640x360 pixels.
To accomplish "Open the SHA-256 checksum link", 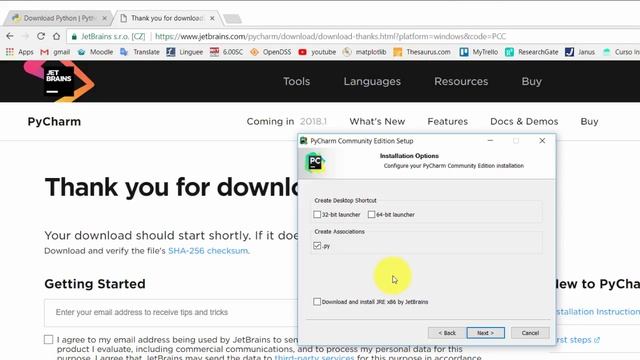I will click(x=208, y=251).
